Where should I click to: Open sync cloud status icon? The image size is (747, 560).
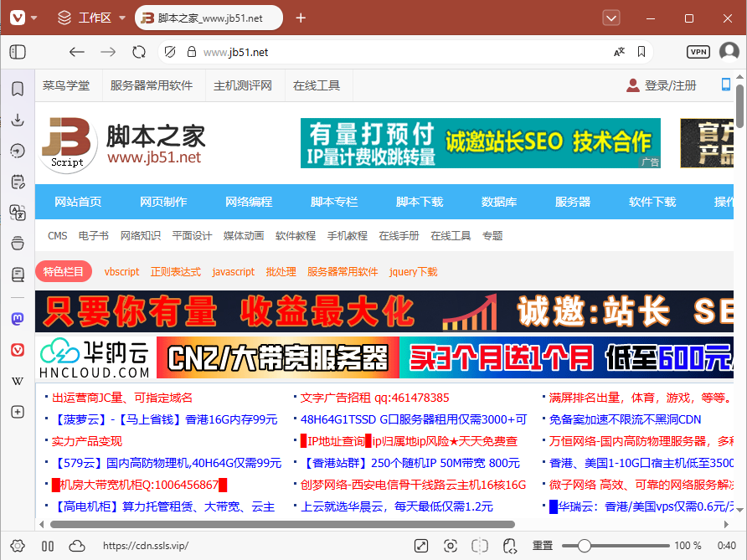(77, 546)
